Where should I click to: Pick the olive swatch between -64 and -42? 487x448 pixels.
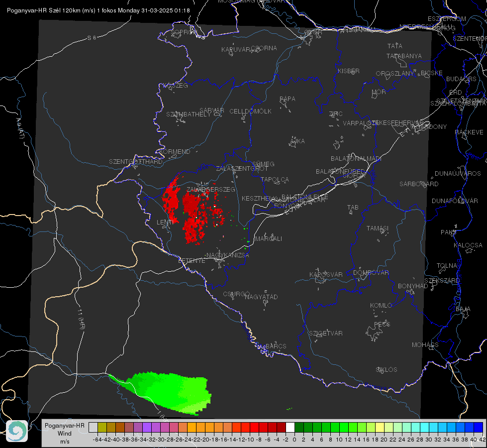(102, 427)
